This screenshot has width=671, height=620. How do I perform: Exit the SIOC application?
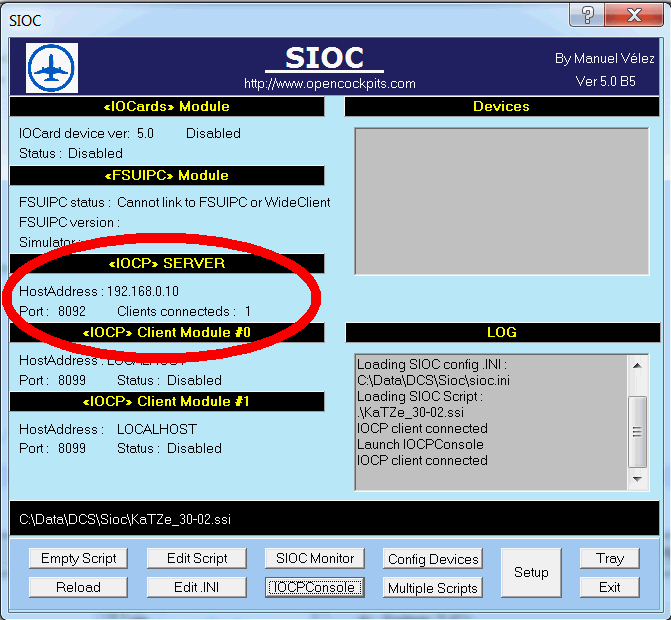click(x=610, y=587)
